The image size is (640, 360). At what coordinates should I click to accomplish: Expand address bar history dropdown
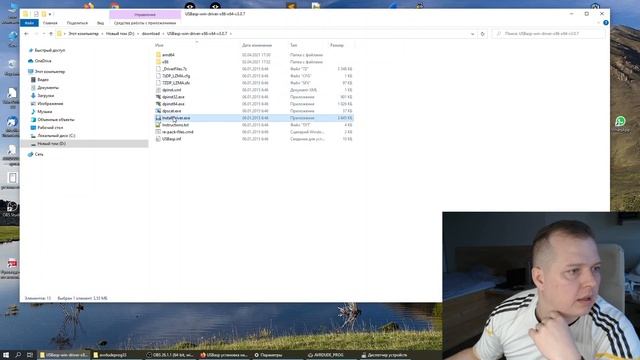[x=472, y=34]
